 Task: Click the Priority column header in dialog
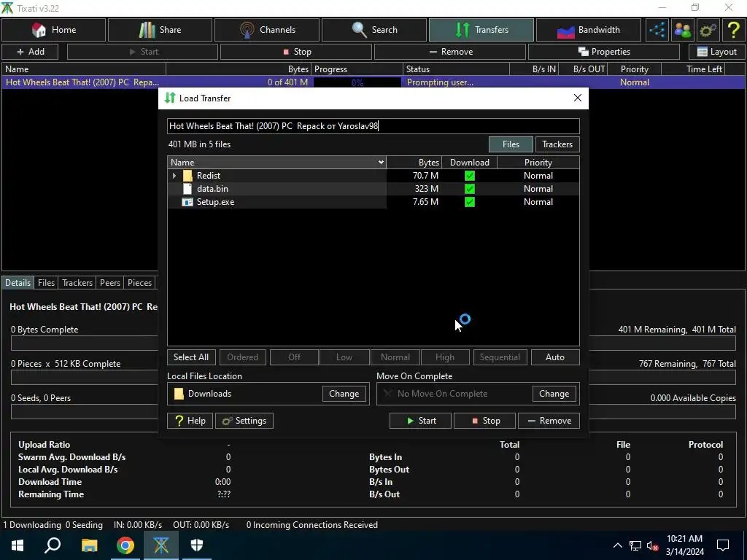538,163
